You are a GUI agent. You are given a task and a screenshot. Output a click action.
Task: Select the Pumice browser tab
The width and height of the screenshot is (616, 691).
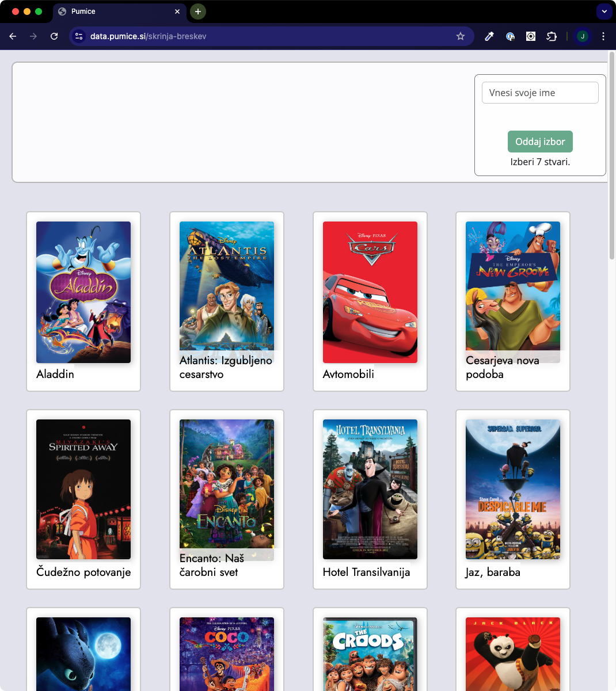tap(120, 12)
